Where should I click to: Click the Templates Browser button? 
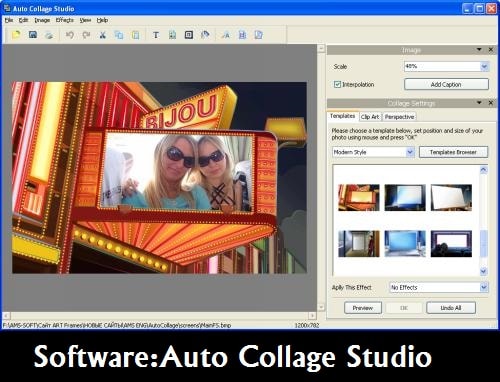453,152
